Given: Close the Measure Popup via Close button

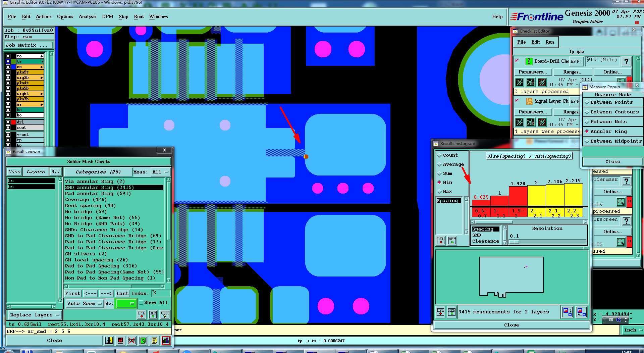Looking at the screenshot, I should (612, 162).
